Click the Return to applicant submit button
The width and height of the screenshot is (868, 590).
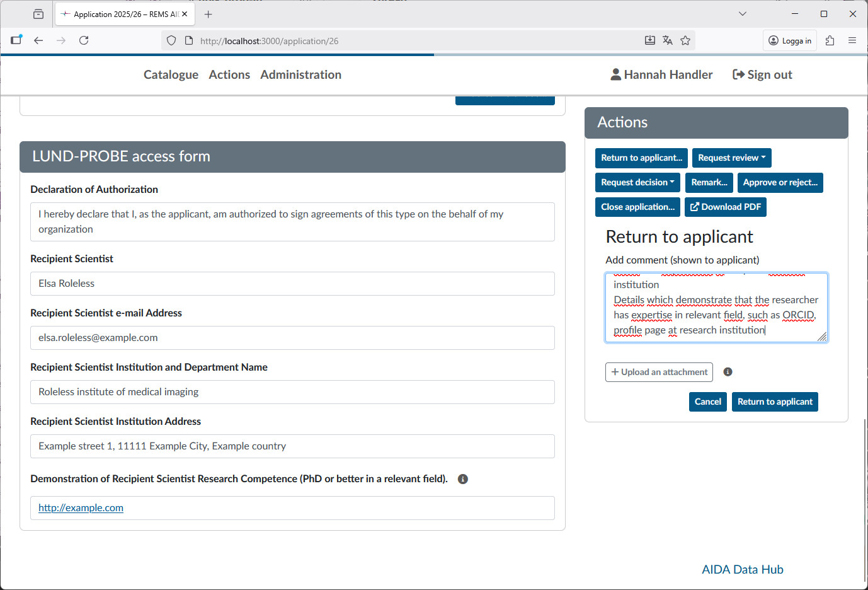click(775, 402)
